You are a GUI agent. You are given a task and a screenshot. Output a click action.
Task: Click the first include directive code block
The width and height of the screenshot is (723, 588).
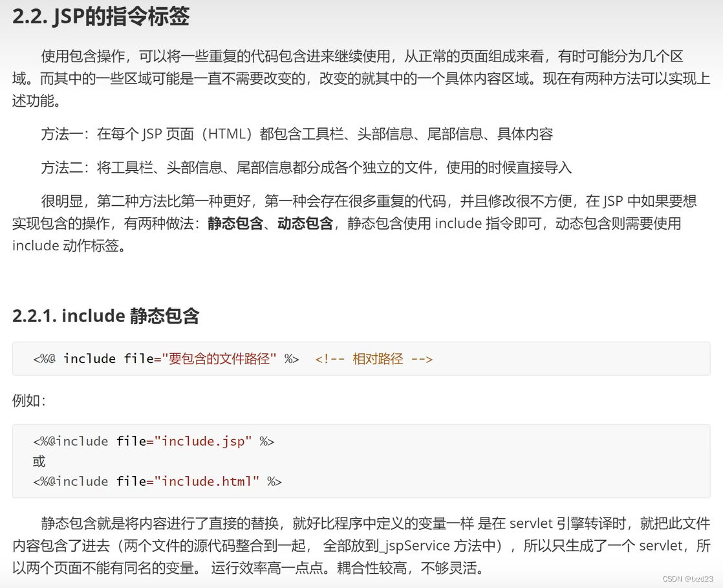pyautogui.click(x=361, y=358)
